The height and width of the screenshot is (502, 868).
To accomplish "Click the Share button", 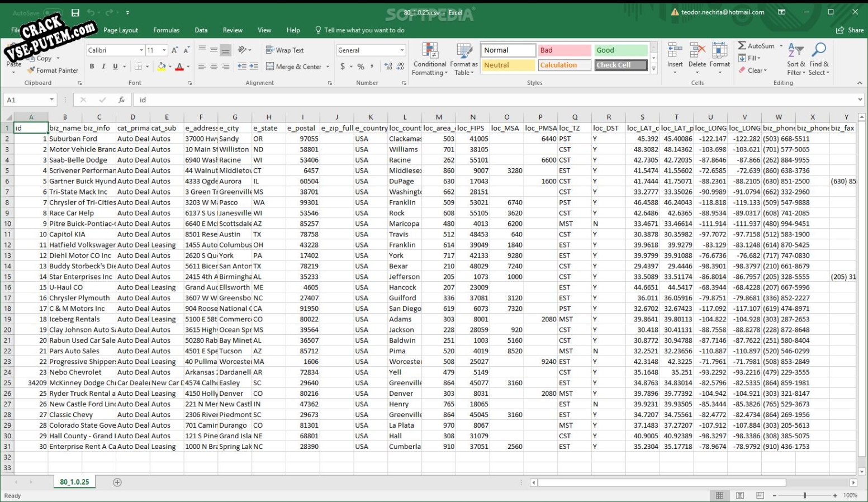I will (850, 30).
